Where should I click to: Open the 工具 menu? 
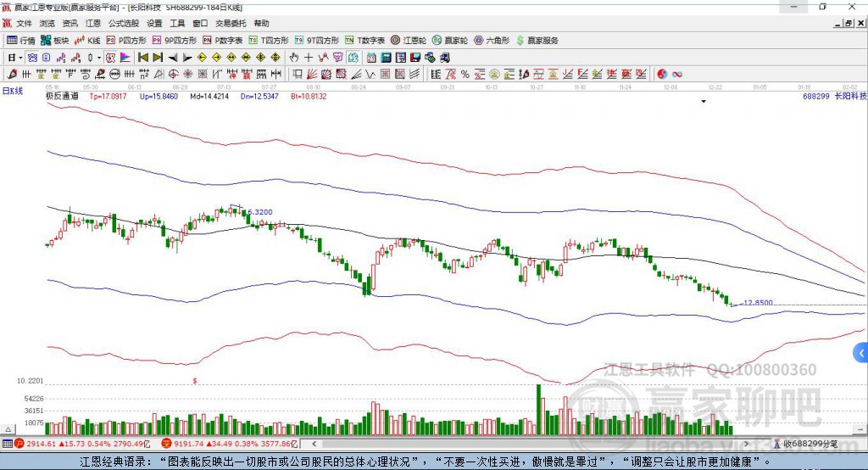click(x=177, y=23)
